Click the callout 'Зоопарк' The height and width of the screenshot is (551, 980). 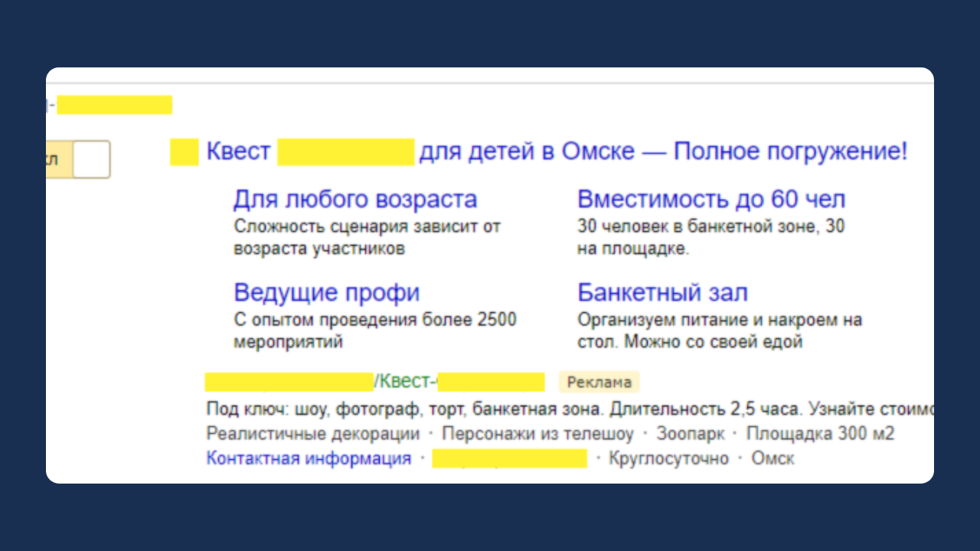690,434
